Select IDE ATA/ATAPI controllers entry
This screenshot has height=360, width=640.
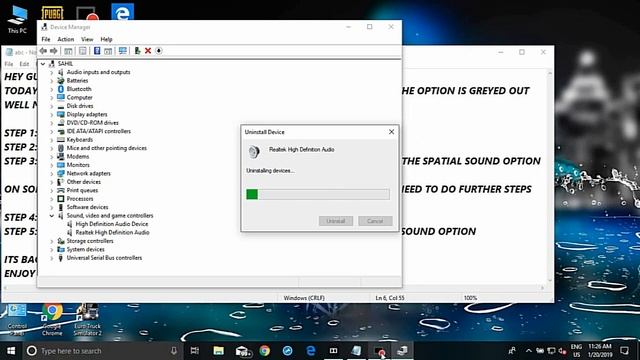tap(98, 131)
